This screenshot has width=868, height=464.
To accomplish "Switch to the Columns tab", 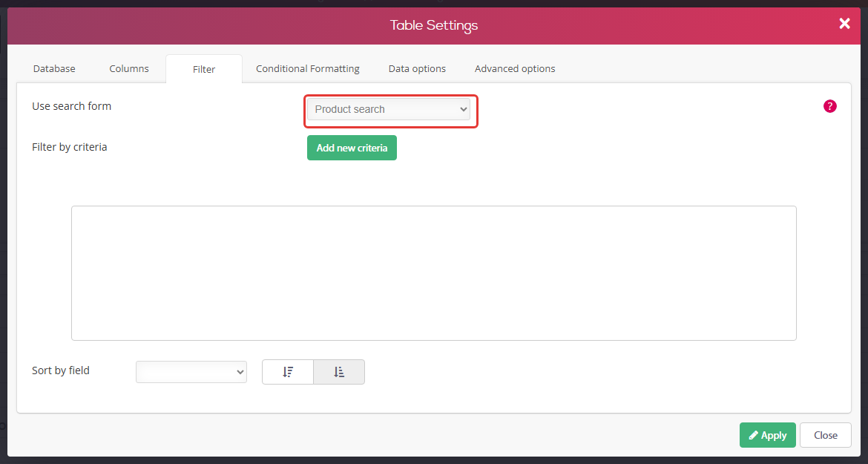I will click(129, 68).
